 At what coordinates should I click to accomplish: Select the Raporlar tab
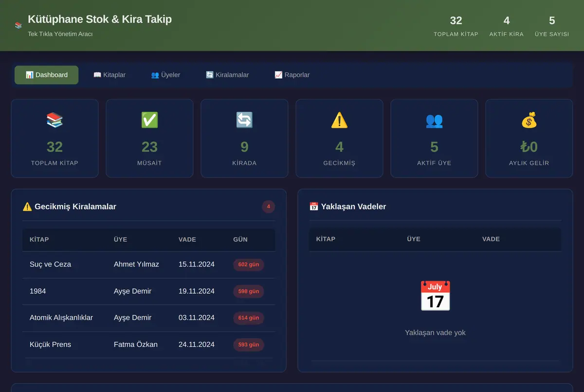292,75
